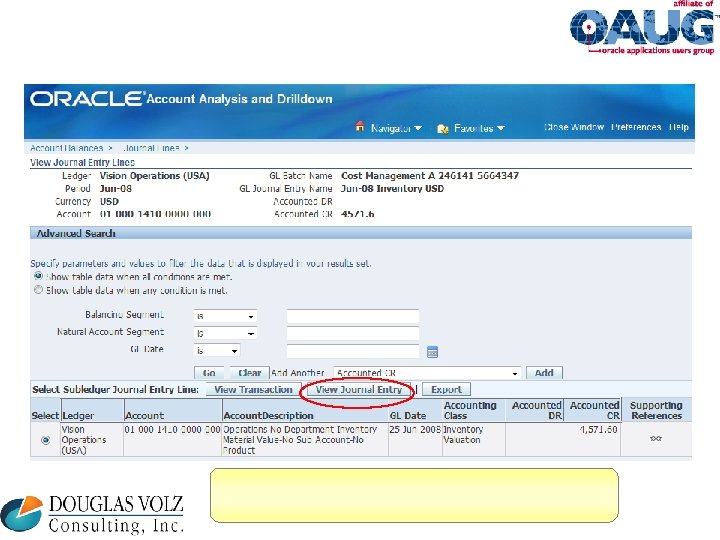Open the Balancing Segment operator dropdown
Image resolution: width=720 pixels, height=540 pixels.
(225, 316)
